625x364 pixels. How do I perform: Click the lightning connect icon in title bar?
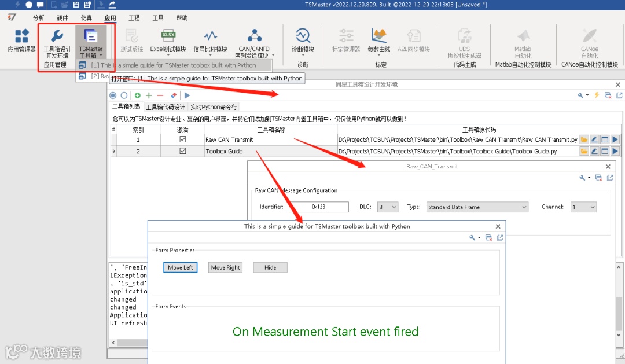[x=17, y=5]
